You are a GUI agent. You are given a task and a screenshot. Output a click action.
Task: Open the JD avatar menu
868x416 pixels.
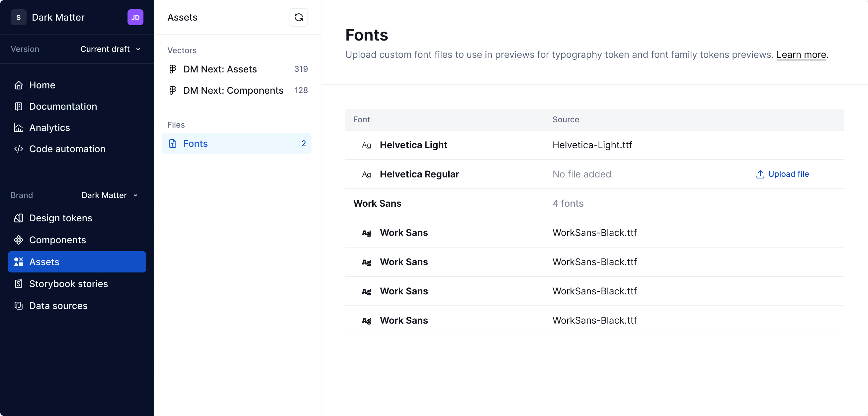click(135, 17)
